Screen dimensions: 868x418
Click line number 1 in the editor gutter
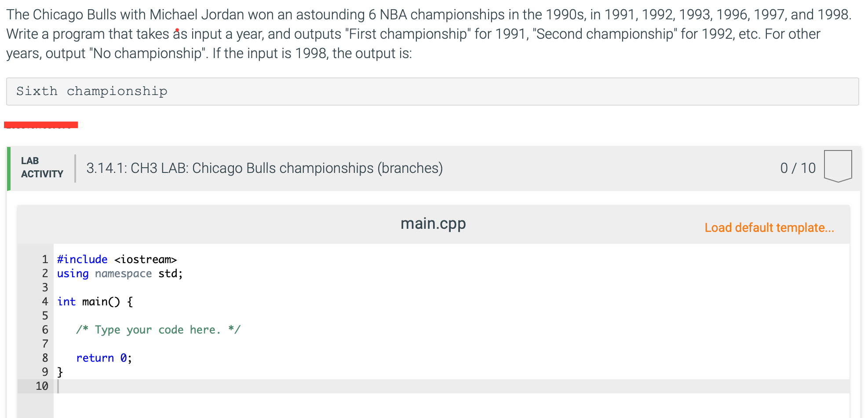44,259
